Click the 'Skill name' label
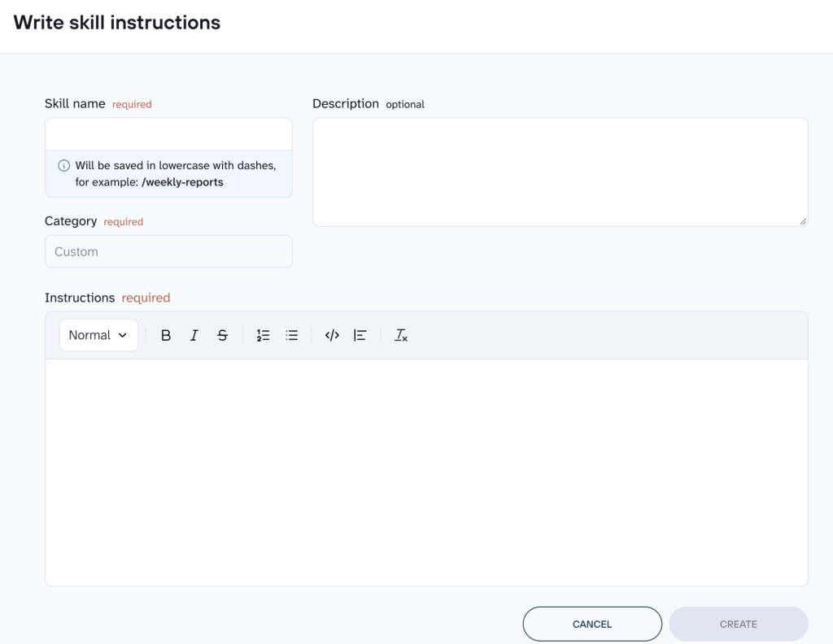 (x=75, y=103)
